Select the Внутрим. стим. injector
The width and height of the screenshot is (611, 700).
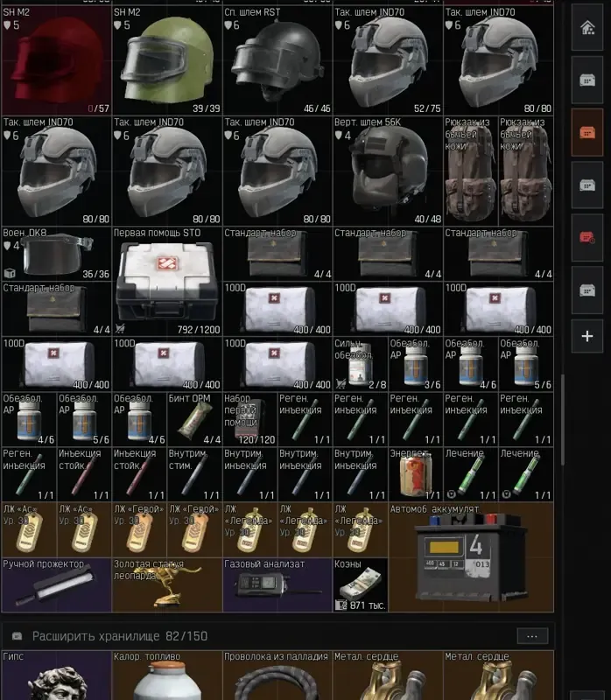pyautogui.click(x=194, y=474)
